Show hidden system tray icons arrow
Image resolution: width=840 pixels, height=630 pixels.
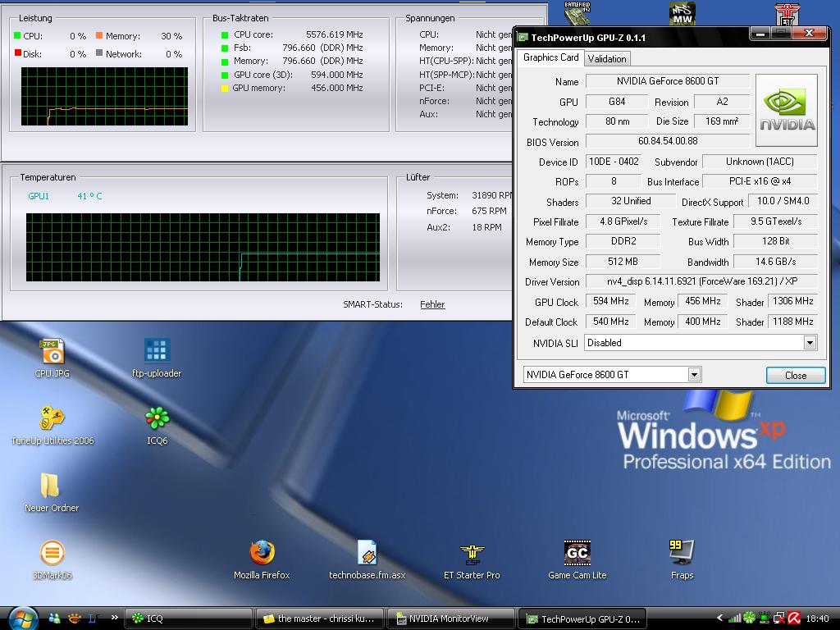tap(719, 619)
